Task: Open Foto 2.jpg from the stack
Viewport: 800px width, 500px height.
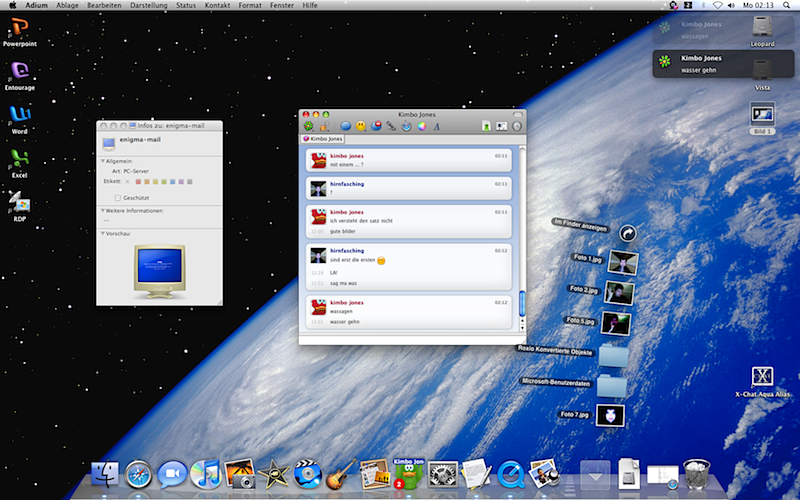Action: pyautogui.click(x=619, y=293)
